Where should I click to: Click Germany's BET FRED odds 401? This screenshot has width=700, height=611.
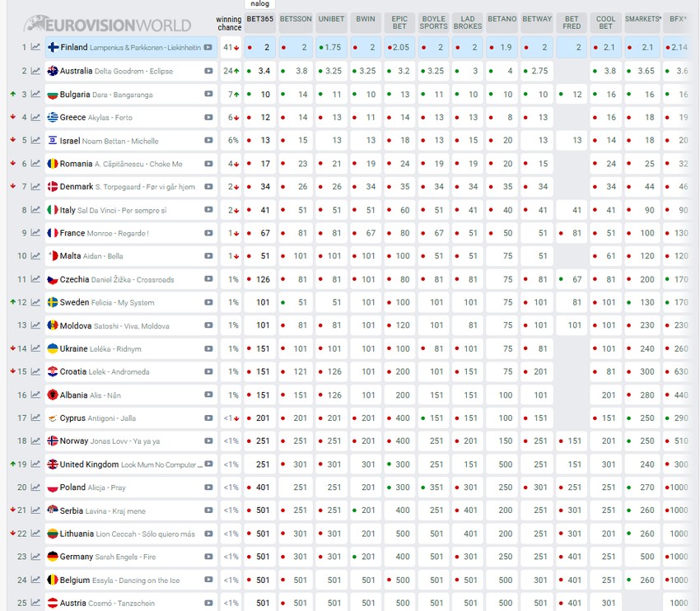click(572, 557)
